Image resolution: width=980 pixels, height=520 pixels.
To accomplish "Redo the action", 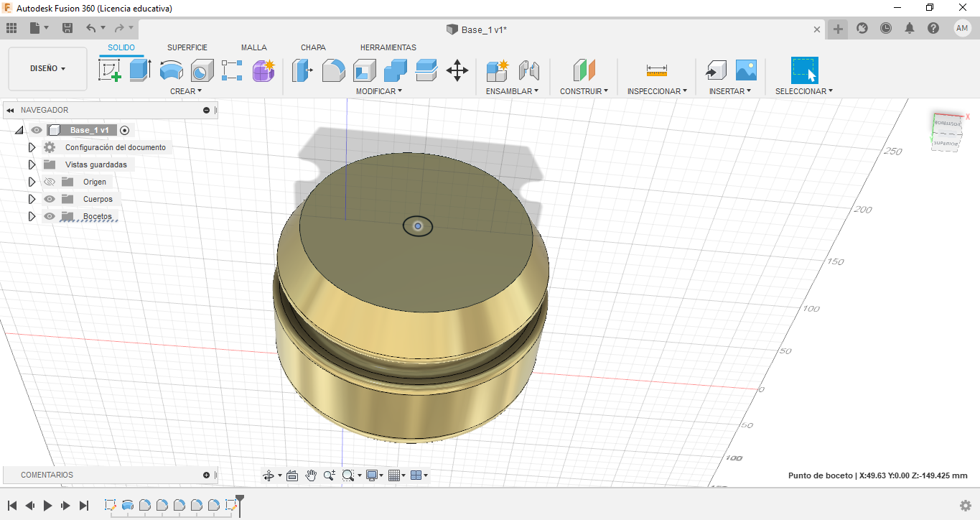I will click(119, 28).
